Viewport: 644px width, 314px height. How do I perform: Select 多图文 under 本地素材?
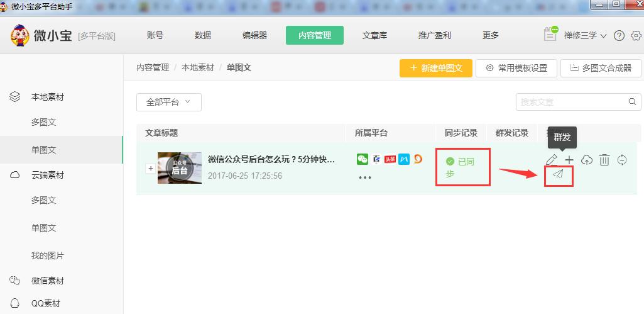click(43, 122)
